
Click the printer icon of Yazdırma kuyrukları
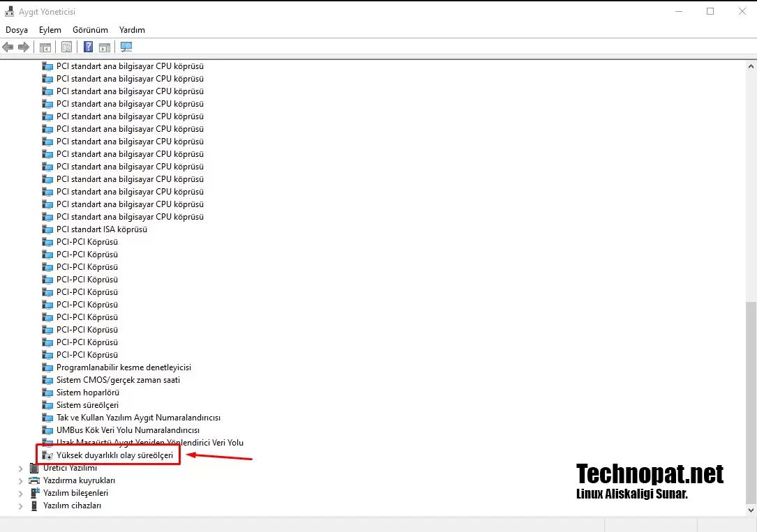(x=33, y=480)
